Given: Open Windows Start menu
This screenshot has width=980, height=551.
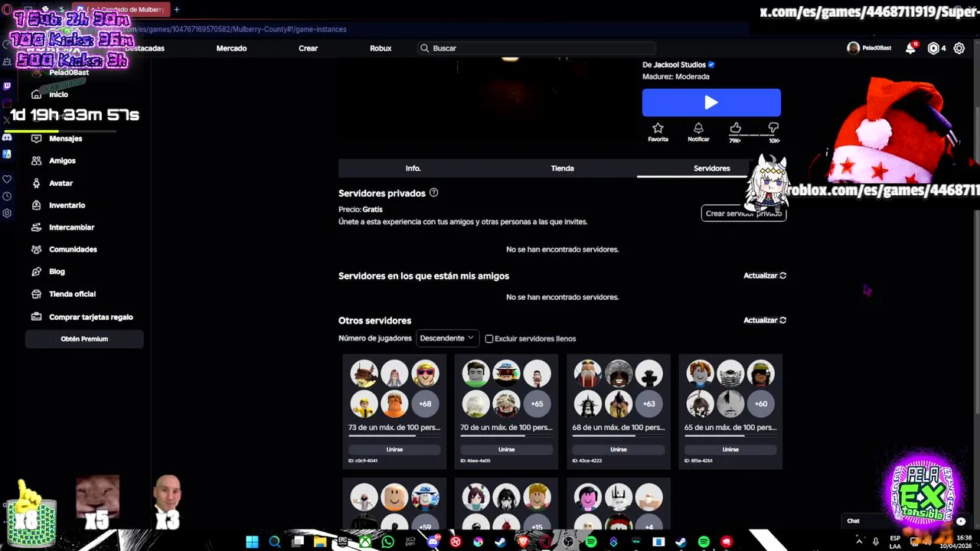Looking at the screenshot, I should [x=252, y=542].
